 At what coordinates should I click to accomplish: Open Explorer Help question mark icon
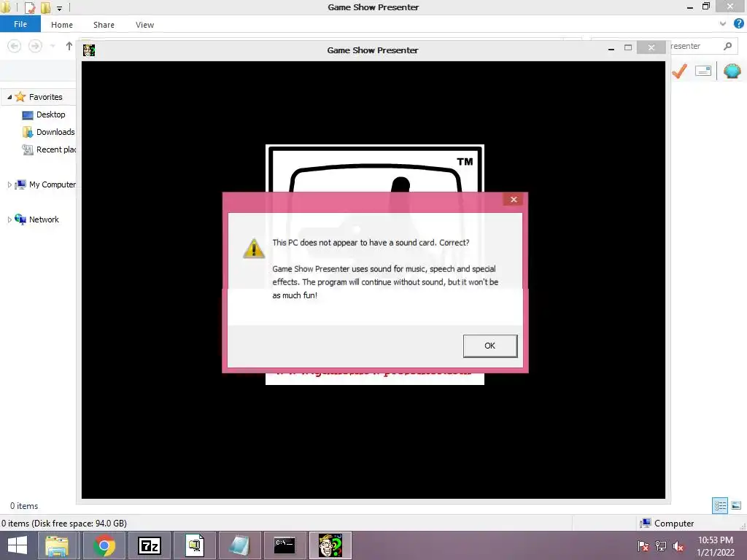[739, 23]
